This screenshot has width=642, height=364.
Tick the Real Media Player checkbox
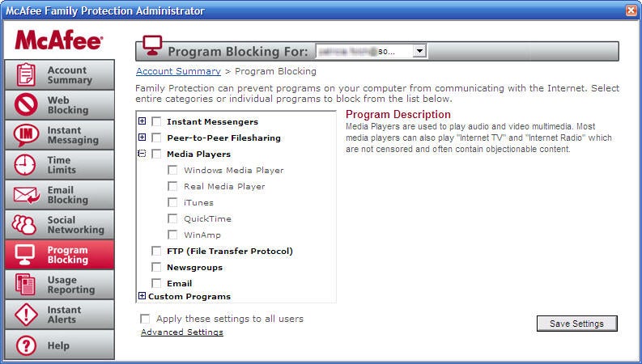coord(172,186)
